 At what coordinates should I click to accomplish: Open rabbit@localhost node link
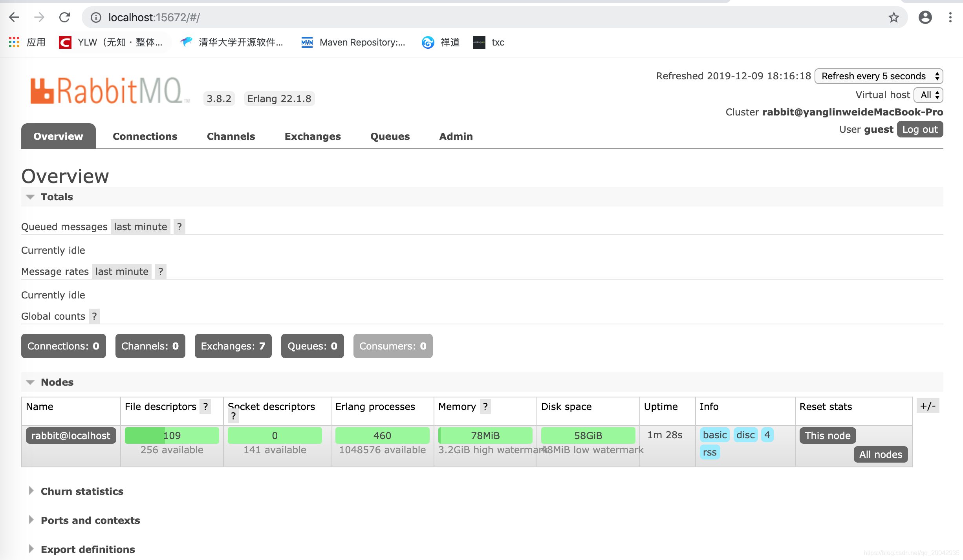71,436
